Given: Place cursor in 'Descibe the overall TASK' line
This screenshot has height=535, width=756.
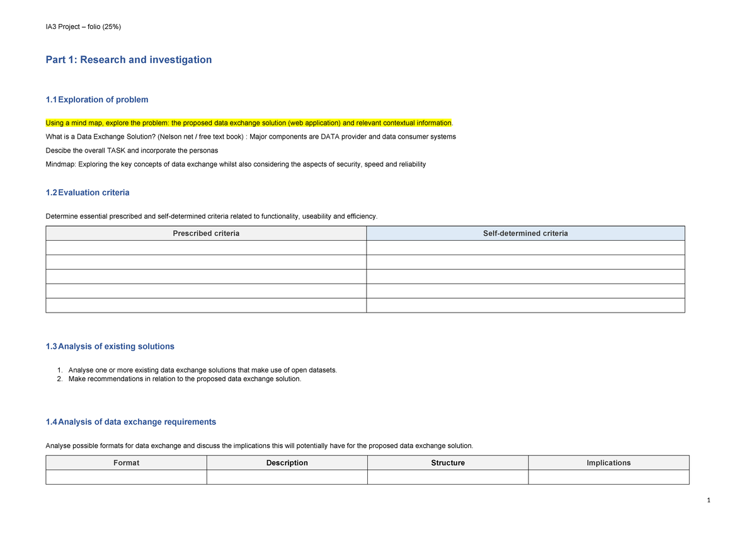Looking at the screenshot, I should (x=132, y=151).
